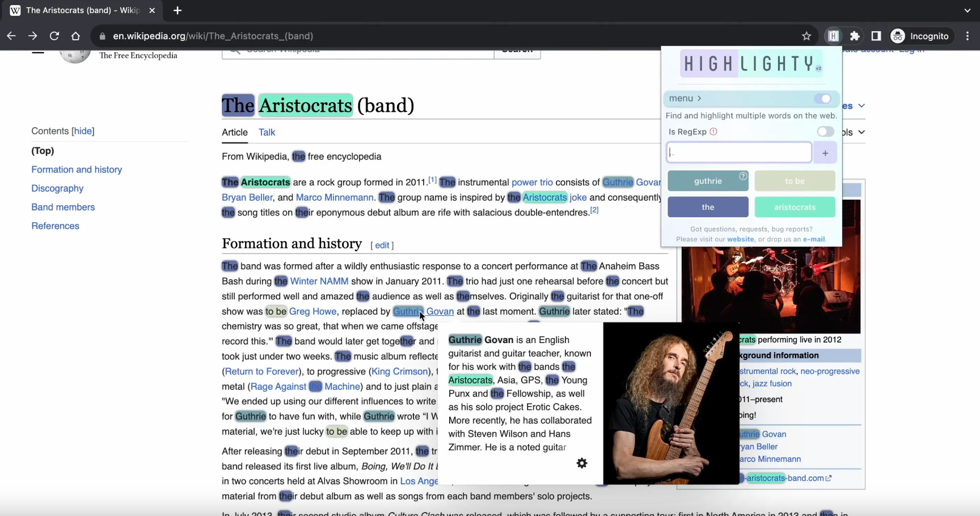Open citation footnote [1]

(432, 179)
